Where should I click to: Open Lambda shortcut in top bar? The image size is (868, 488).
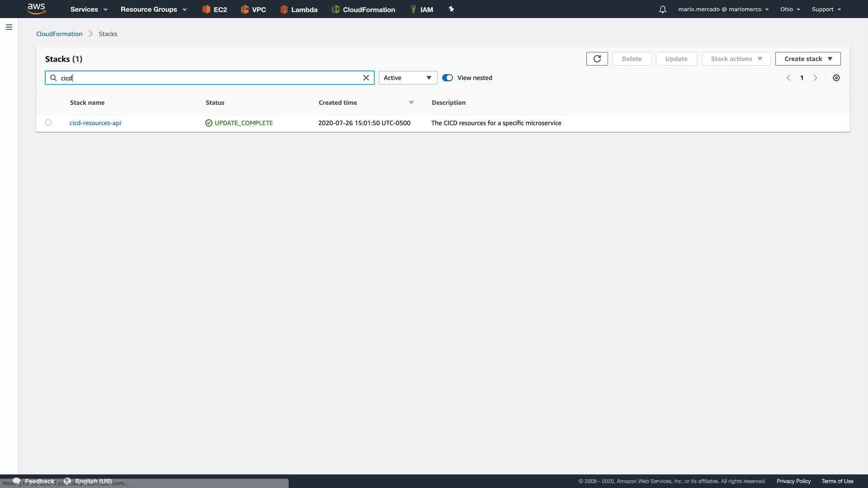pyautogui.click(x=298, y=9)
